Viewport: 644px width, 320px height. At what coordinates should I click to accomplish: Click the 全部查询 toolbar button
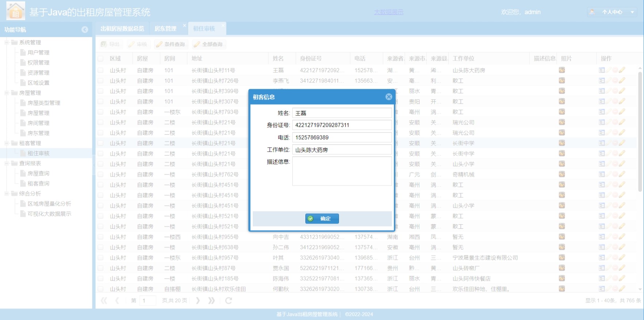coord(209,44)
